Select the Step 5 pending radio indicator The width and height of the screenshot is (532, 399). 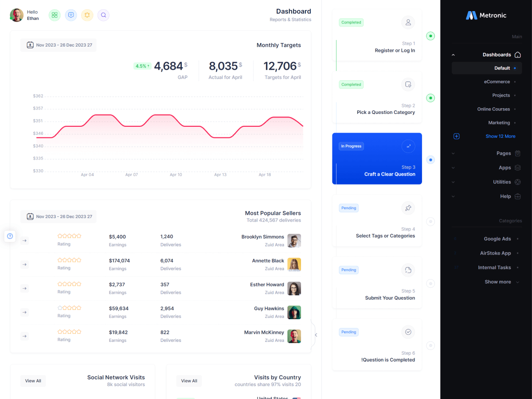click(x=430, y=283)
